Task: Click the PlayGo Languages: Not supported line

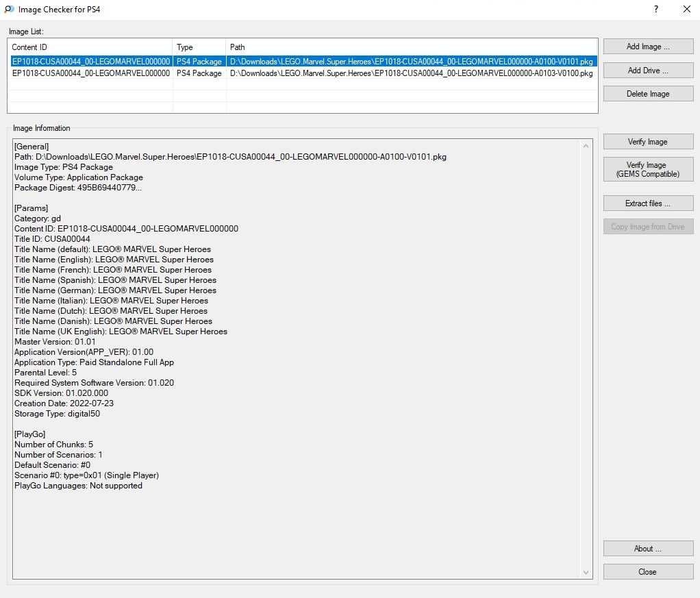Action: coord(78,486)
